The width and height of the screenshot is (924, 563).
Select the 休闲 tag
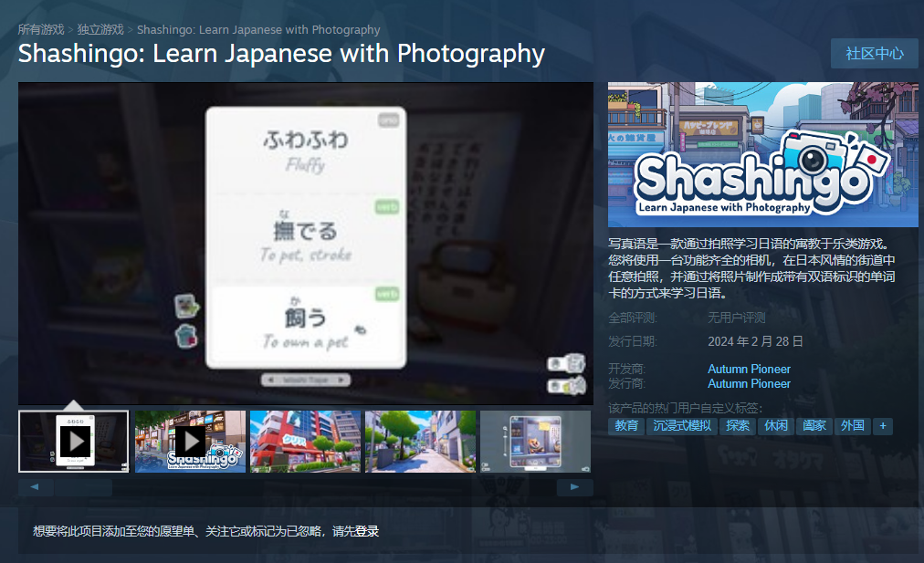pos(776,426)
